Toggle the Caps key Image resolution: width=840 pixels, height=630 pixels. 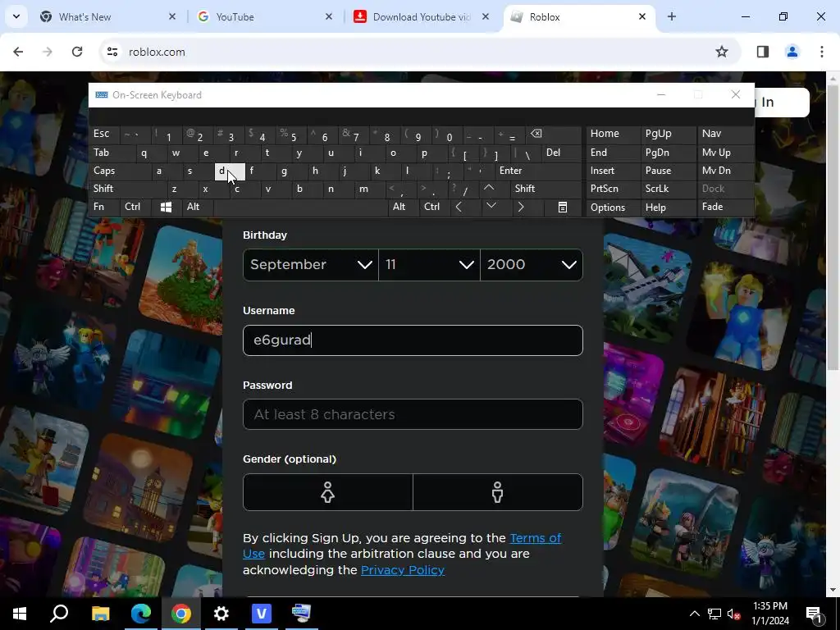click(119, 171)
